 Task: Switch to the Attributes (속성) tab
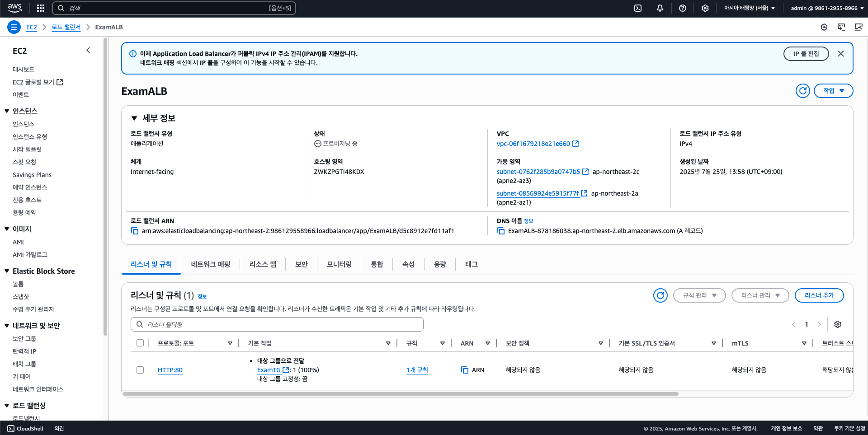click(409, 264)
